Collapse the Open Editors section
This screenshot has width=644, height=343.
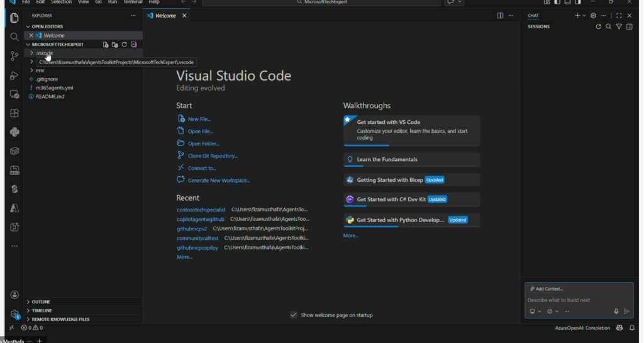click(x=47, y=26)
